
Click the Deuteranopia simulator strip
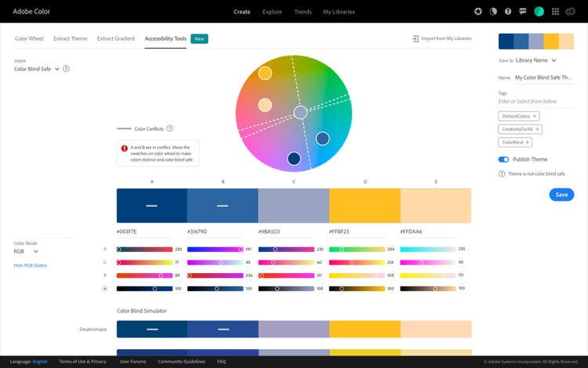[x=294, y=329]
